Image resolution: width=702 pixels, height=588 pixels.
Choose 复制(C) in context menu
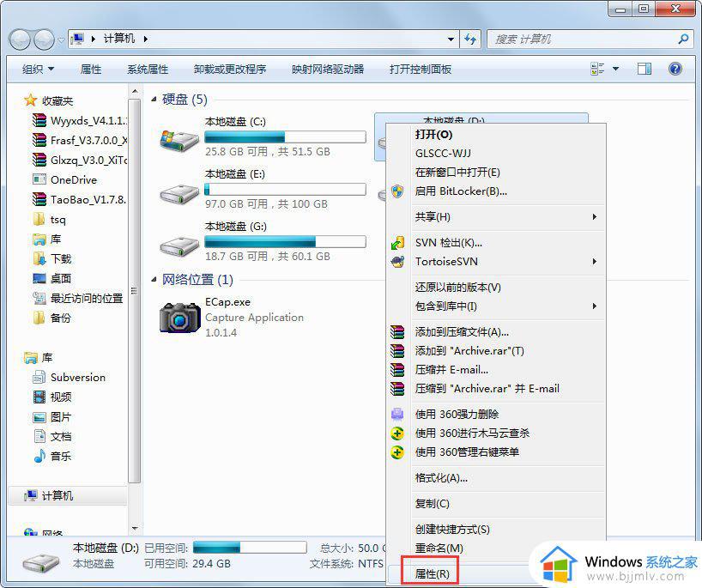coord(496,504)
